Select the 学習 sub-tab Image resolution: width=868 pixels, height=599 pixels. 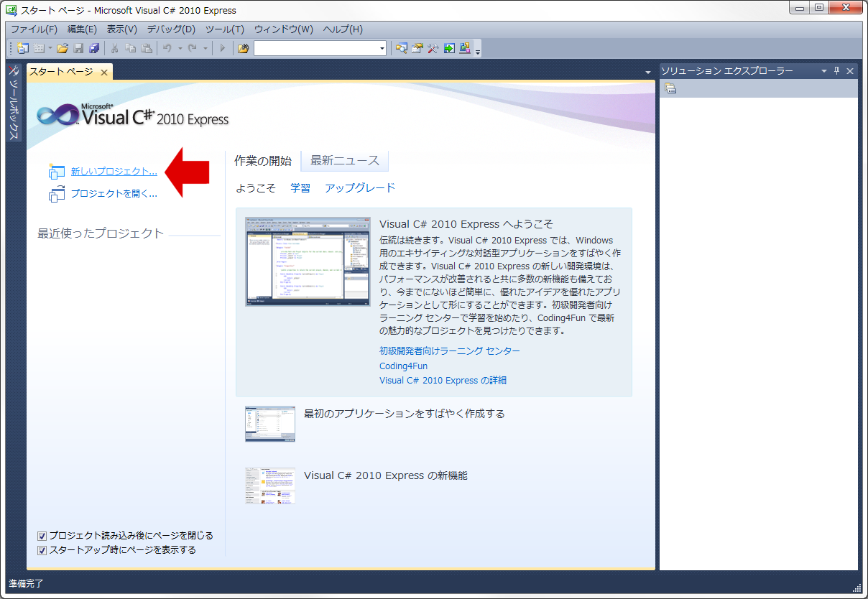click(300, 188)
